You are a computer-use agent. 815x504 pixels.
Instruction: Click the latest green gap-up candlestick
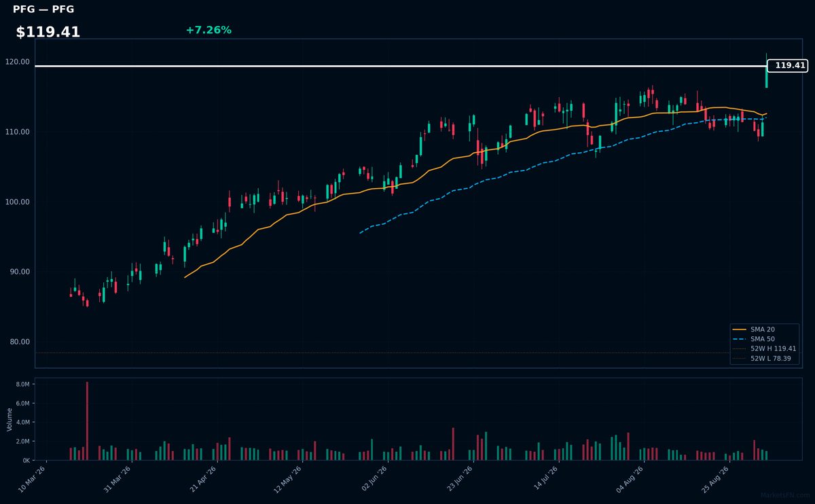766,72
